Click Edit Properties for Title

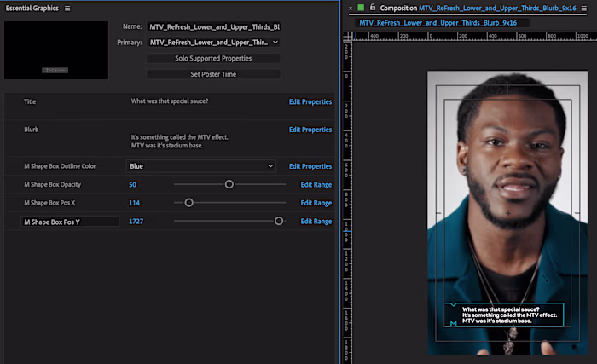coord(310,101)
